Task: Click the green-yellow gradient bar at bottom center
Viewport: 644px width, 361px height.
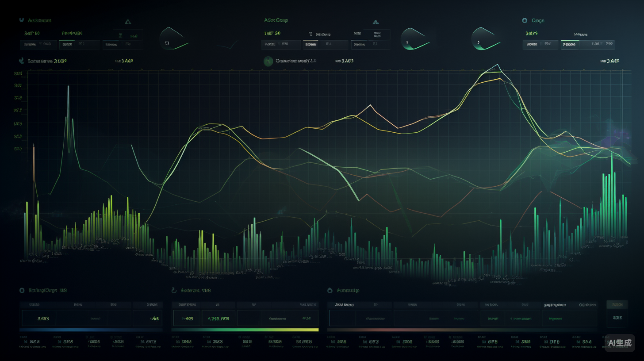Action: click(245, 330)
